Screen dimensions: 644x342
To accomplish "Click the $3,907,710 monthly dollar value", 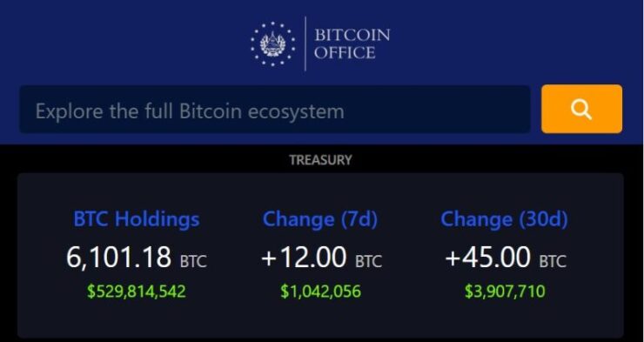I will (505, 292).
